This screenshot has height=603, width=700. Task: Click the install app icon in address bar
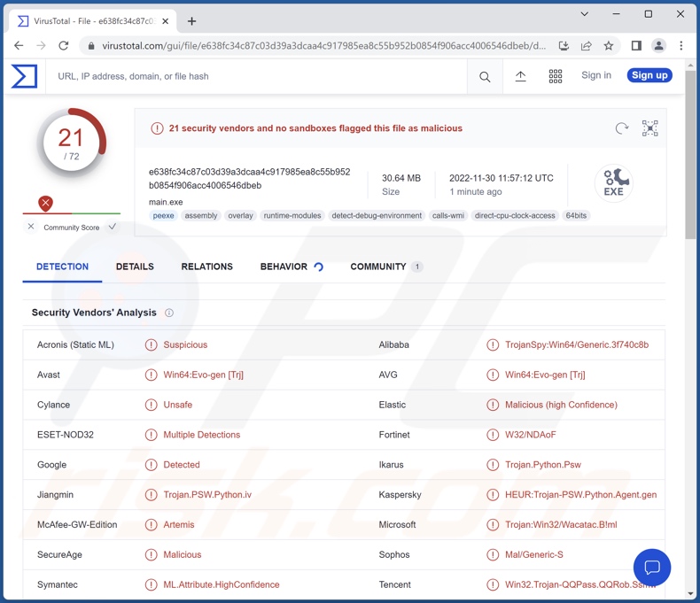point(564,45)
